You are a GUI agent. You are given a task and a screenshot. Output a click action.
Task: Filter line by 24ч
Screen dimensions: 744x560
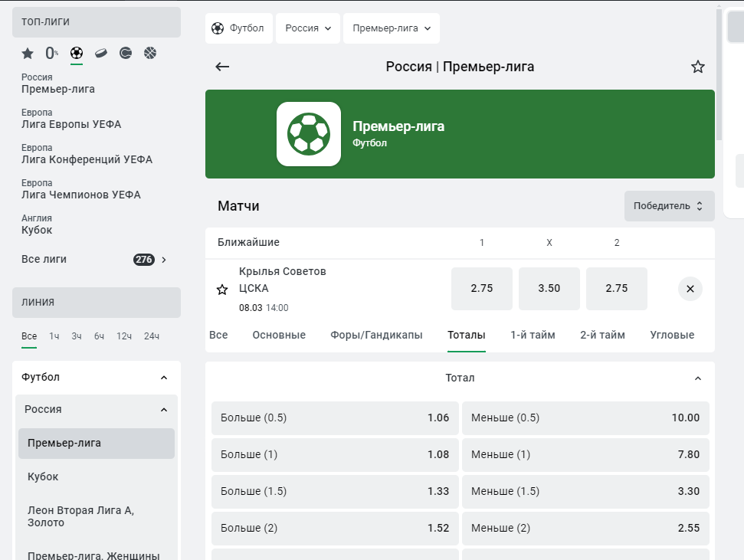coord(152,336)
